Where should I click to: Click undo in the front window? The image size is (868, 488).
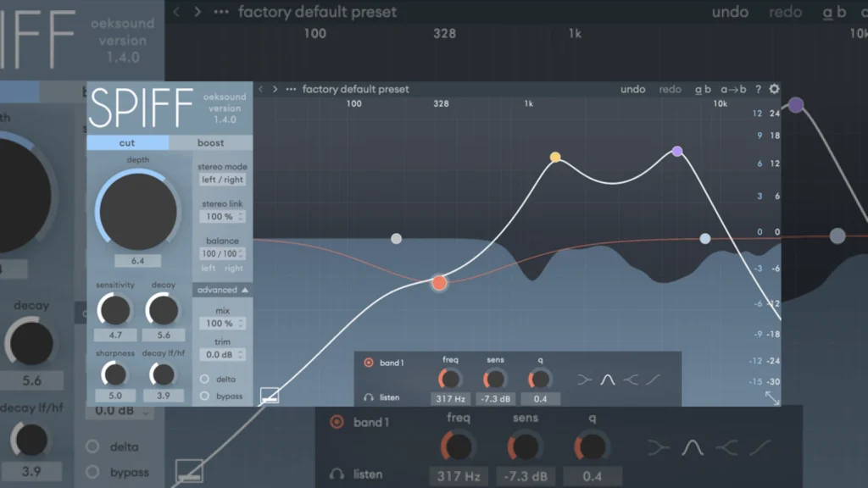632,89
